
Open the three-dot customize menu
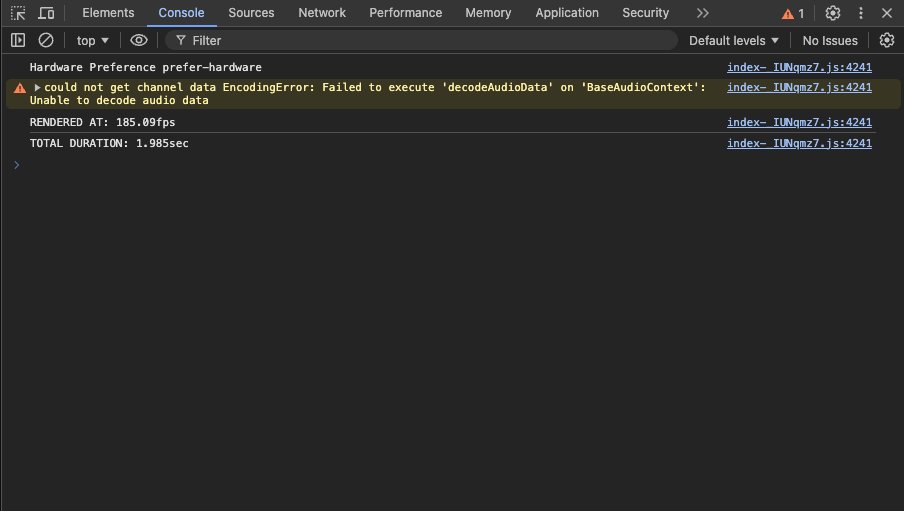(x=861, y=13)
